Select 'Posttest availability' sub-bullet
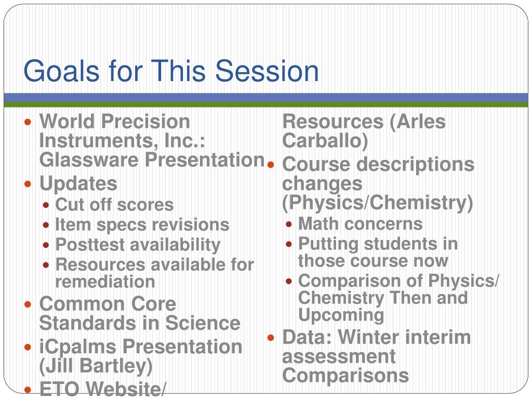The height and width of the screenshot is (399, 532). (138, 245)
